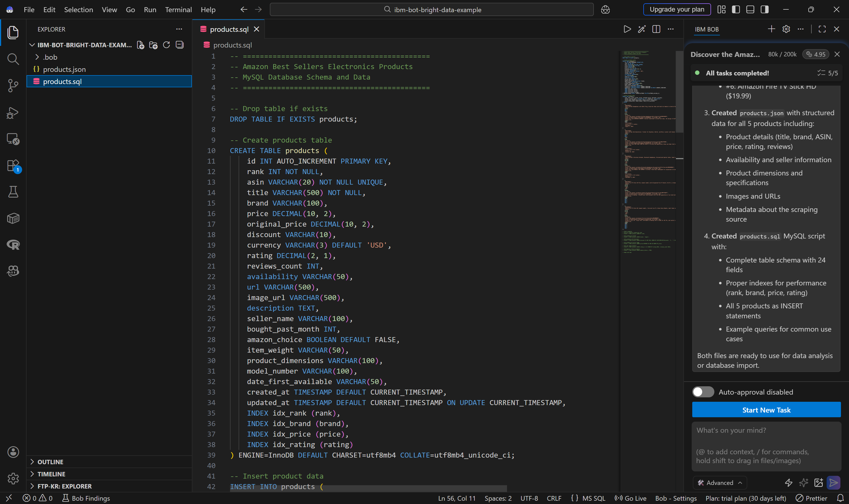Open the Testing flask view
The height and width of the screenshot is (504, 849).
point(13,192)
